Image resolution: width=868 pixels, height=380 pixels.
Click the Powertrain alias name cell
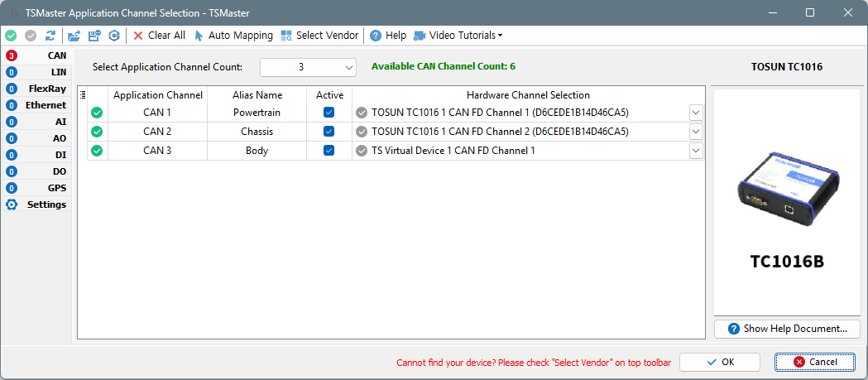point(257,113)
